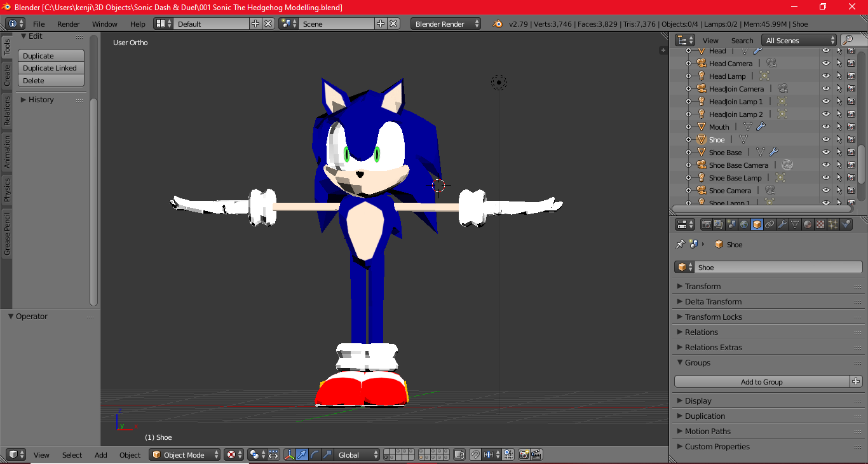This screenshot has height=464, width=868.
Task: Click the OpenGL render animation clapper icon
Action: 537,454
